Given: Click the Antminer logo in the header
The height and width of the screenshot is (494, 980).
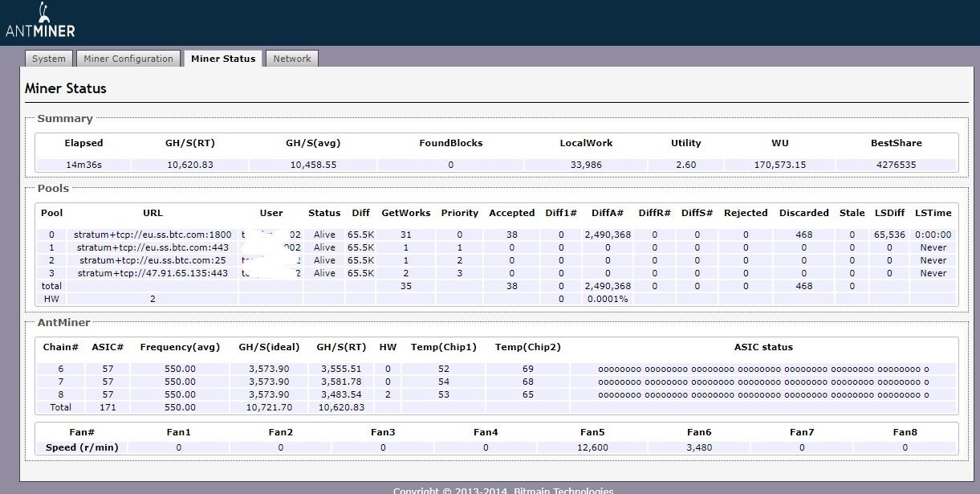Looking at the screenshot, I should point(40,21).
